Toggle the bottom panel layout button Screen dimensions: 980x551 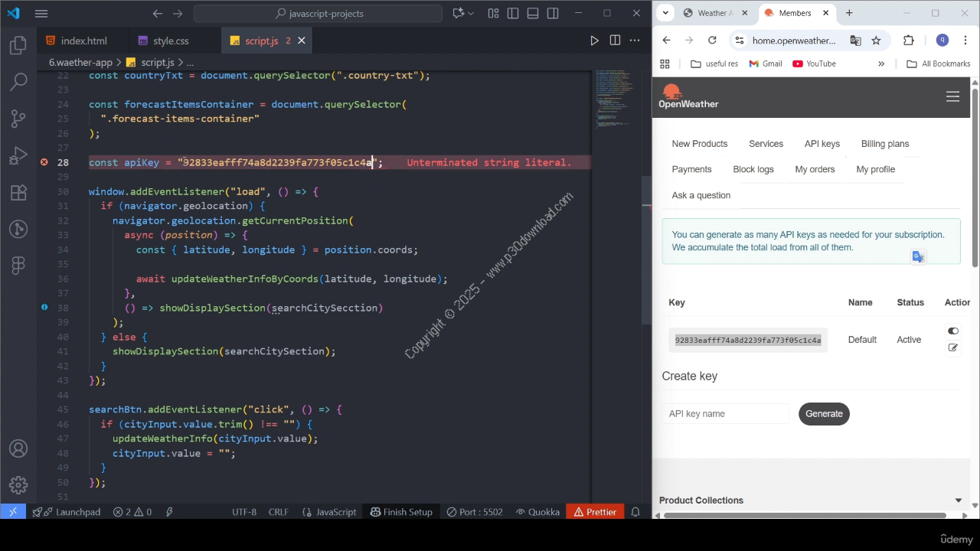pyautogui.click(x=533, y=13)
